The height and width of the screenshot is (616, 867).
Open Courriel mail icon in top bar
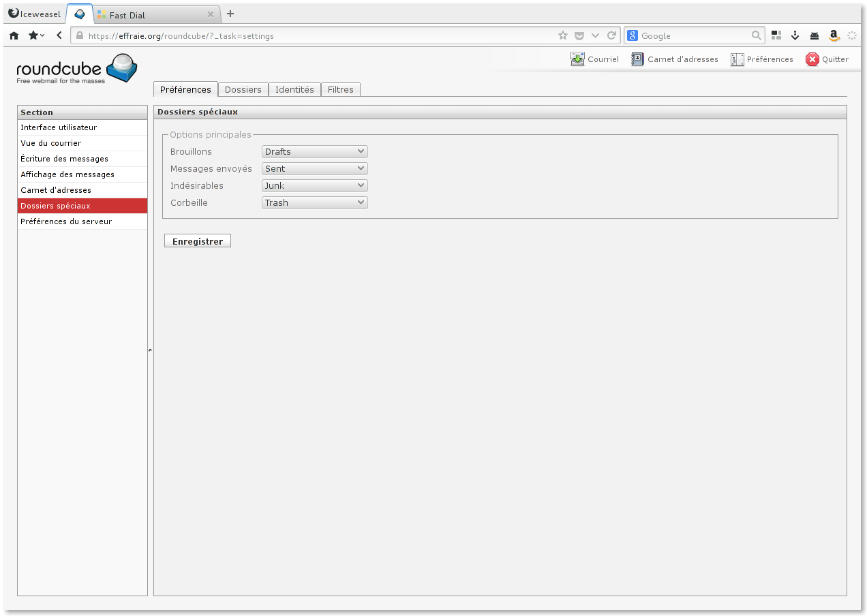point(578,59)
